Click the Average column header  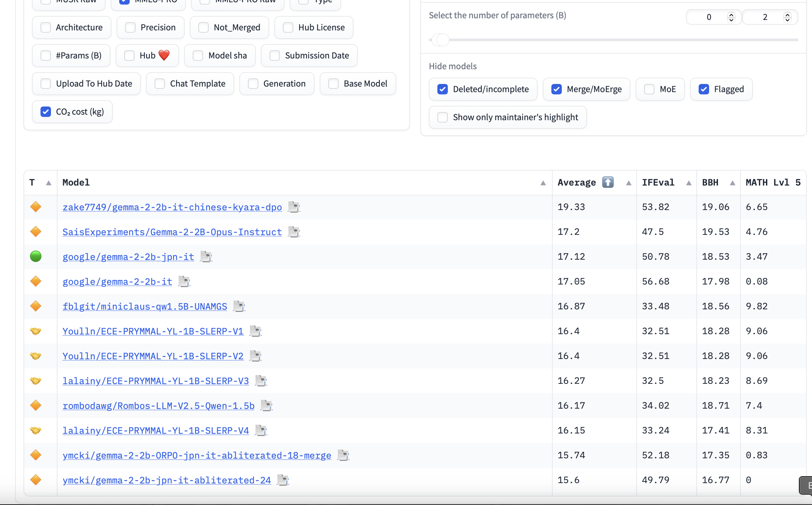click(x=577, y=183)
